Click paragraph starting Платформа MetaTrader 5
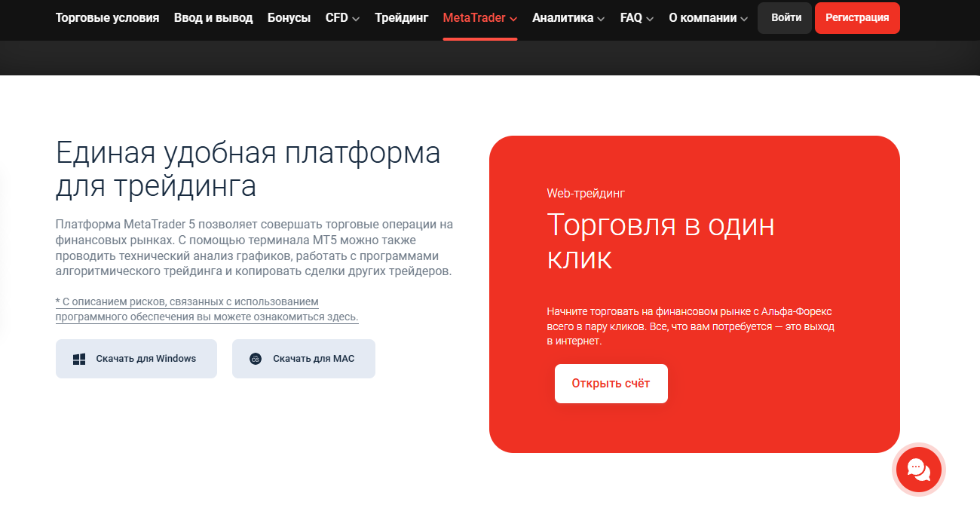This screenshot has height=505, width=980. tap(255, 248)
